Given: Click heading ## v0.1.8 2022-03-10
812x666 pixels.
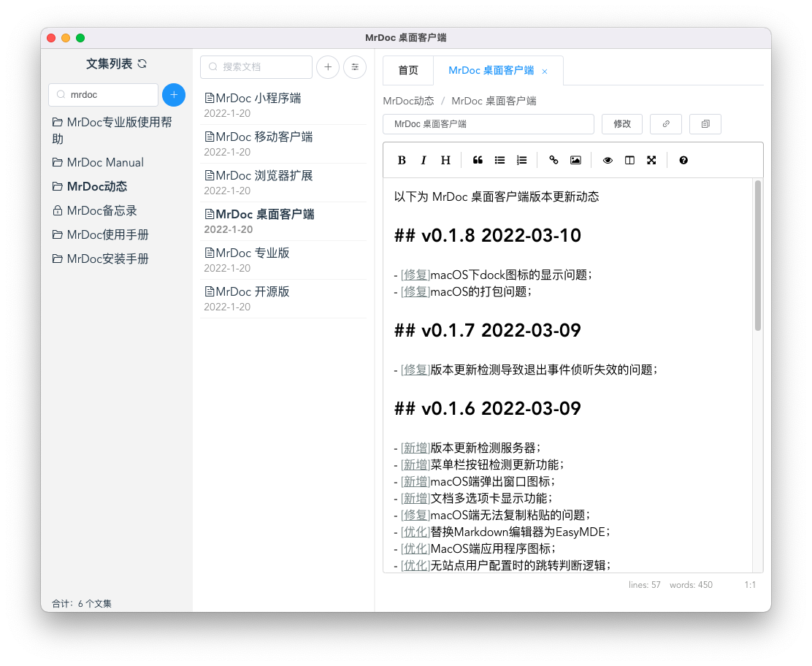Looking at the screenshot, I should tap(488, 236).
